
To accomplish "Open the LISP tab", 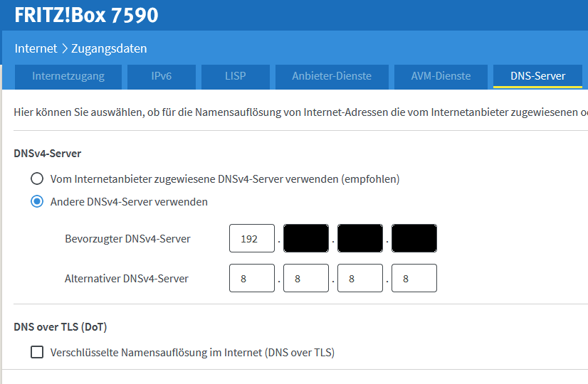I will [236, 76].
